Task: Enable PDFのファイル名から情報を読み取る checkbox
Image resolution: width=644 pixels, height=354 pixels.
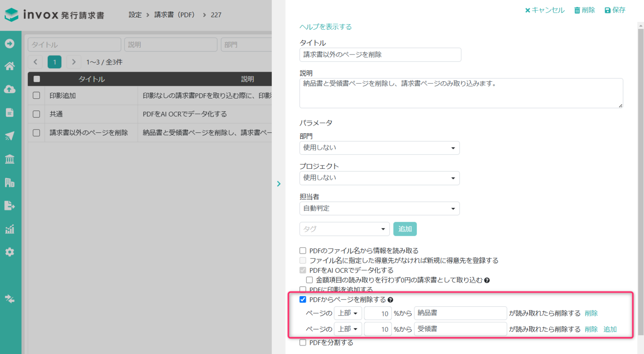Action: [303, 251]
